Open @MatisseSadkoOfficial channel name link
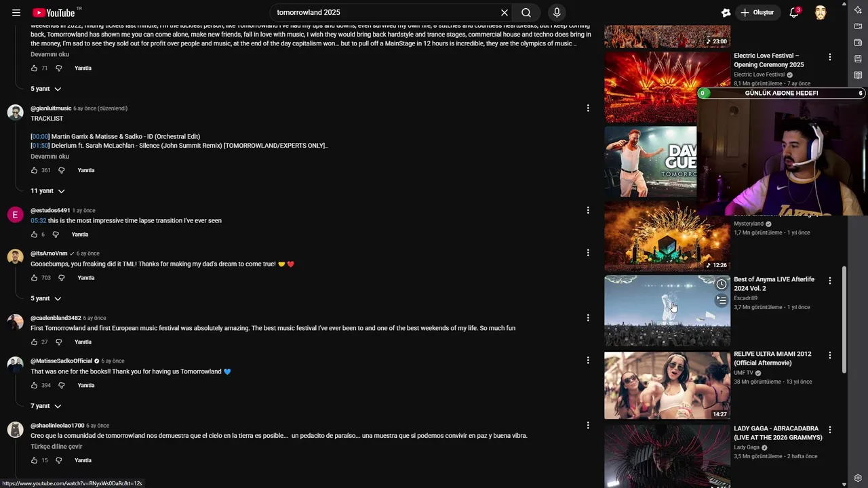Viewport: 868px width, 488px height. point(61,361)
